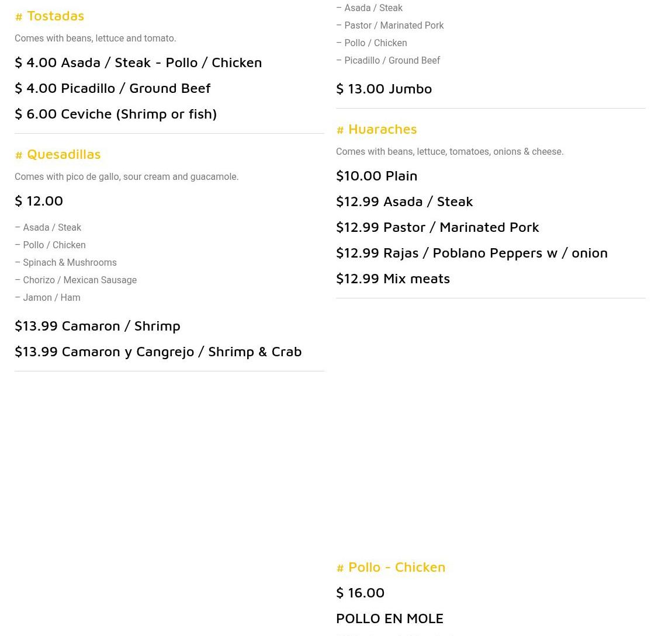Image resolution: width=672 pixels, height=636 pixels.
Task: Select the Chorizo / Mexican Sausage option
Action: [x=79, y=280]
